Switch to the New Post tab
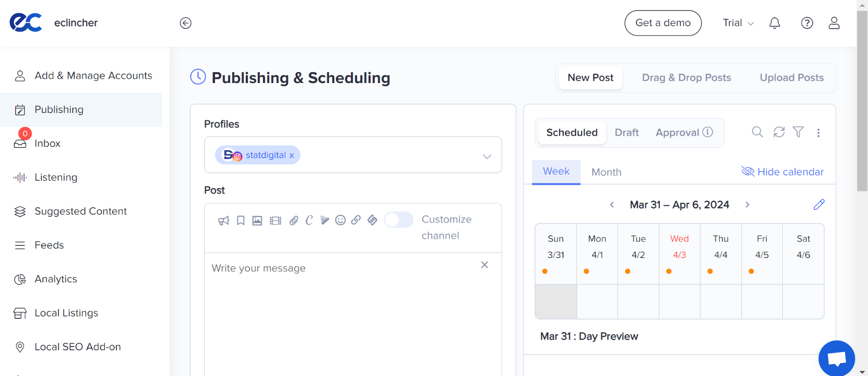868x376 pixels. coord(591,78)
